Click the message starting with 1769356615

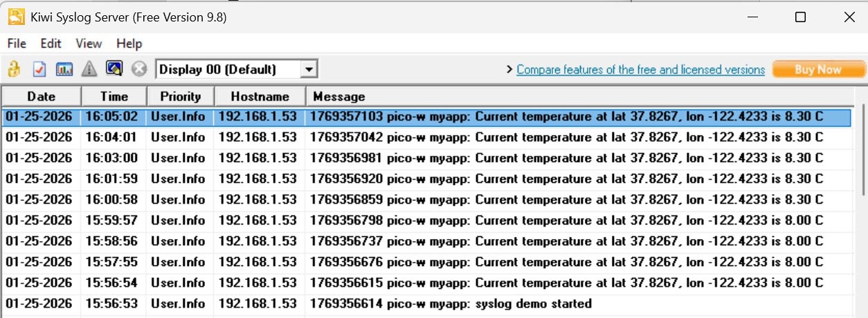point(567,283)
